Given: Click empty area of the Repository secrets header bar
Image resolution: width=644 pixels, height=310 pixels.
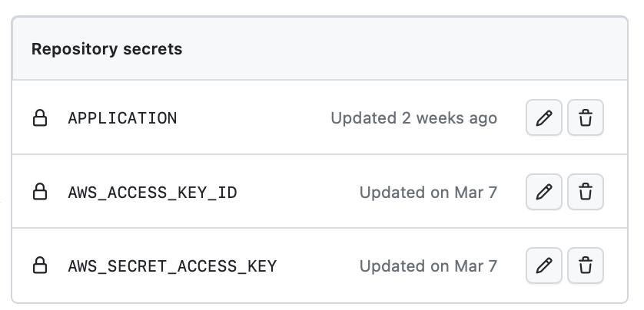Looking at the screenshot, I should click(x=403, y=49).
